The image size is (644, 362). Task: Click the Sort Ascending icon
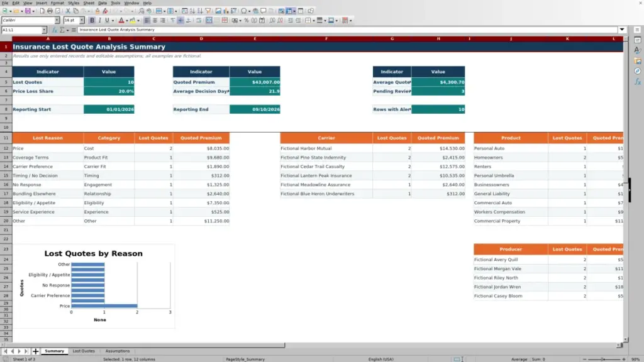click(x=192, y=11)
